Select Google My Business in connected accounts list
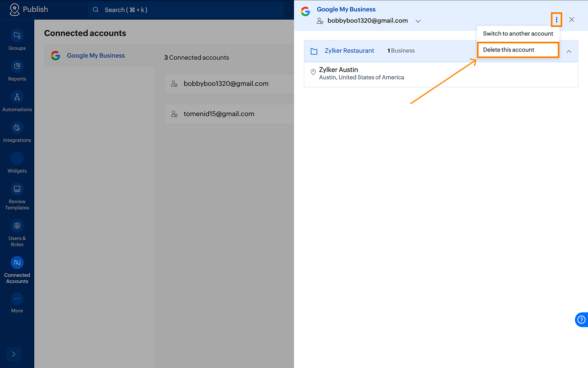The width and height of the screenshot is (588, 368). click(x=99, y=56)
